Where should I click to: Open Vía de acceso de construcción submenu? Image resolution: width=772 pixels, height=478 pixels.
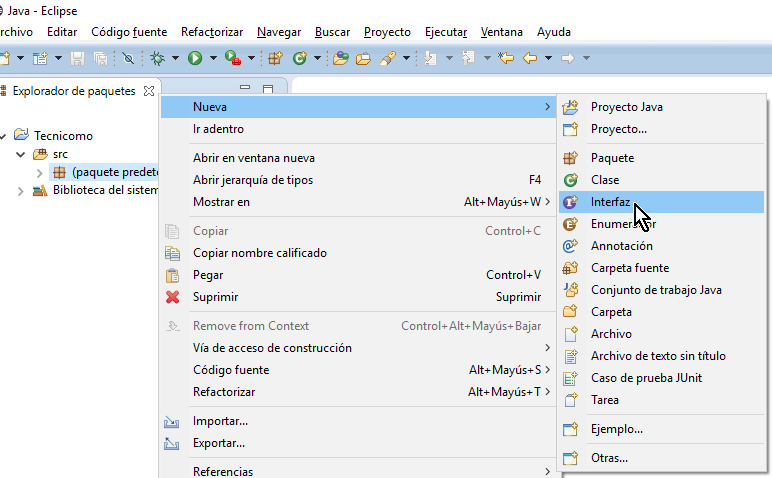358,348
